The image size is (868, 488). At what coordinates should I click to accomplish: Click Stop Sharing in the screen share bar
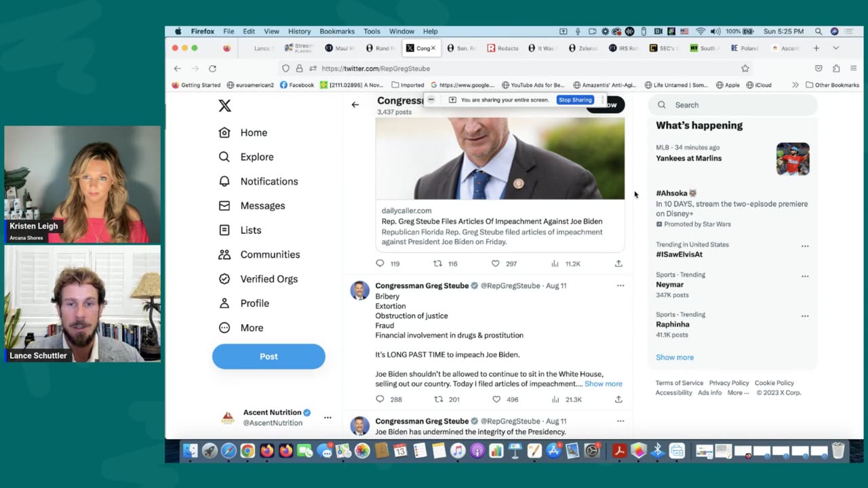(575, 100)
